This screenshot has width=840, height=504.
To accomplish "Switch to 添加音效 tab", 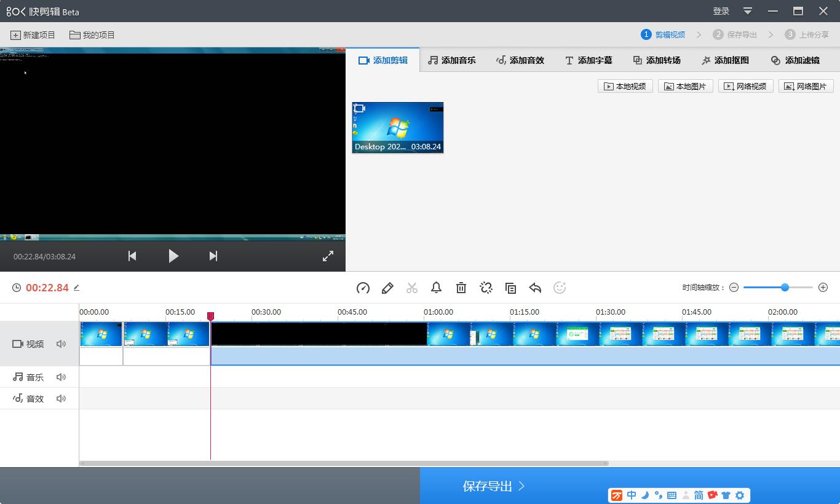I will click(520, 60).
